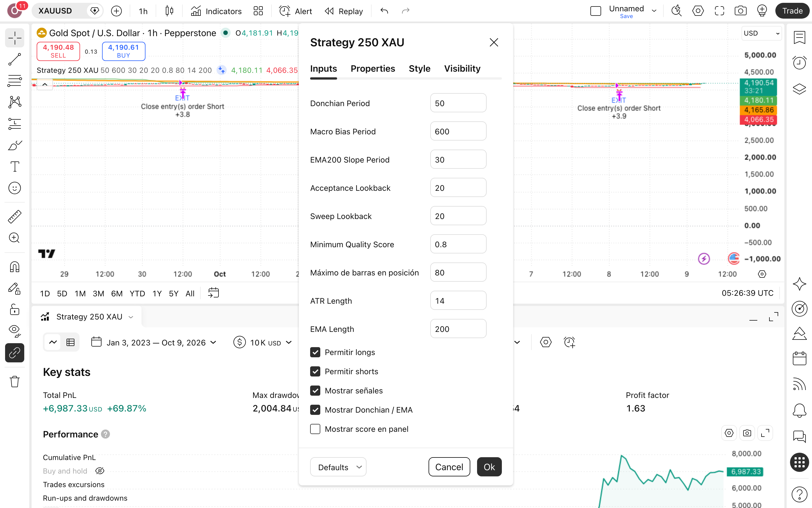Switch to the Properties tab
812x508 pixels.
point(373,69)
